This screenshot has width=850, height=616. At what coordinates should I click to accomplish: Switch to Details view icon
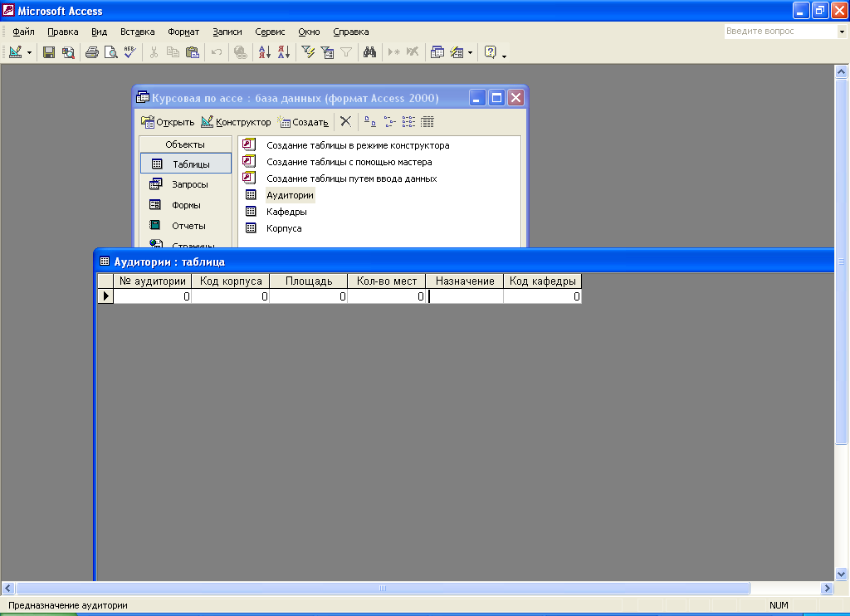427,121
